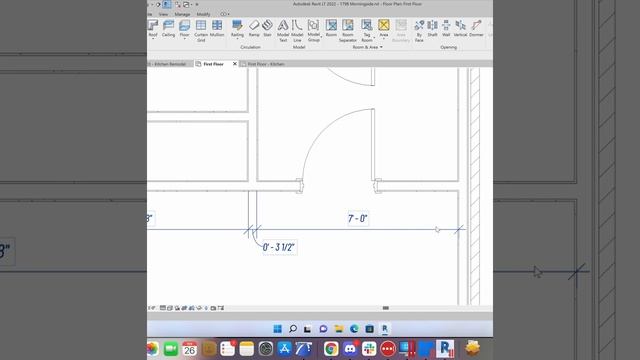Viewport: 640px width, 360px height.
Task: Open App Store from the macOS dock
Action: tap(284, 349)
